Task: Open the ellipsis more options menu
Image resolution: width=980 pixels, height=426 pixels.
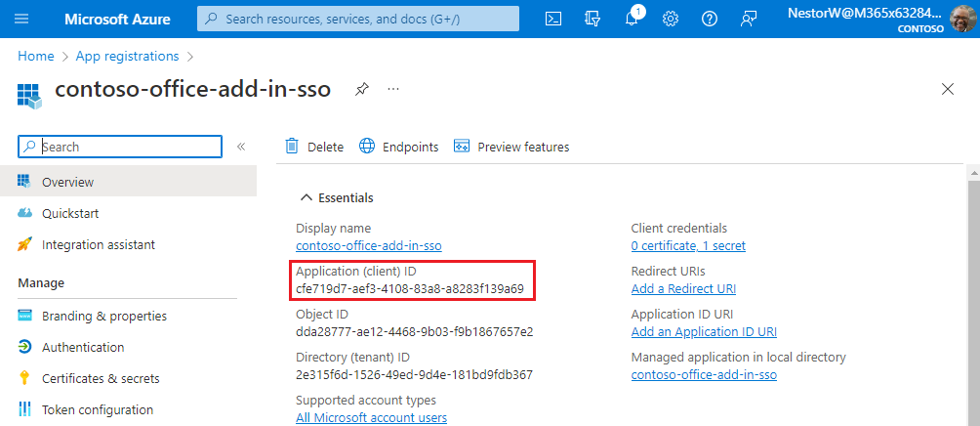Action: [393, 89]
